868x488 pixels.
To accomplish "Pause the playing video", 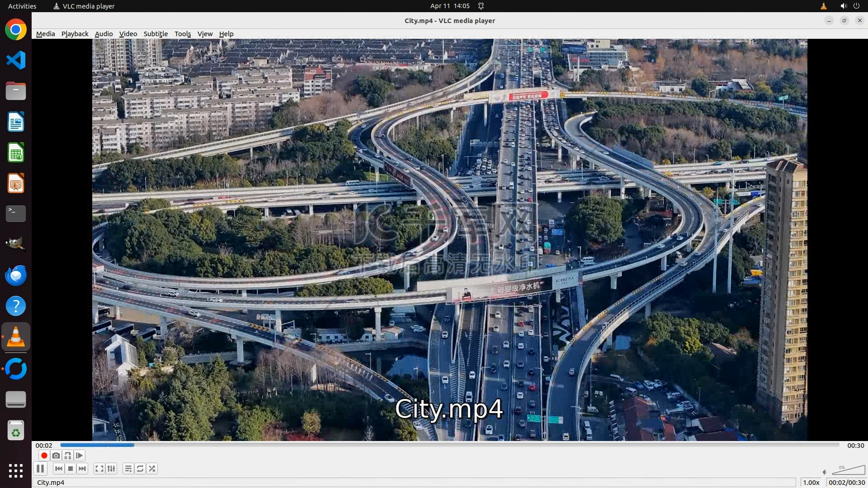I will pyautogui.click(x=40, y=469).
